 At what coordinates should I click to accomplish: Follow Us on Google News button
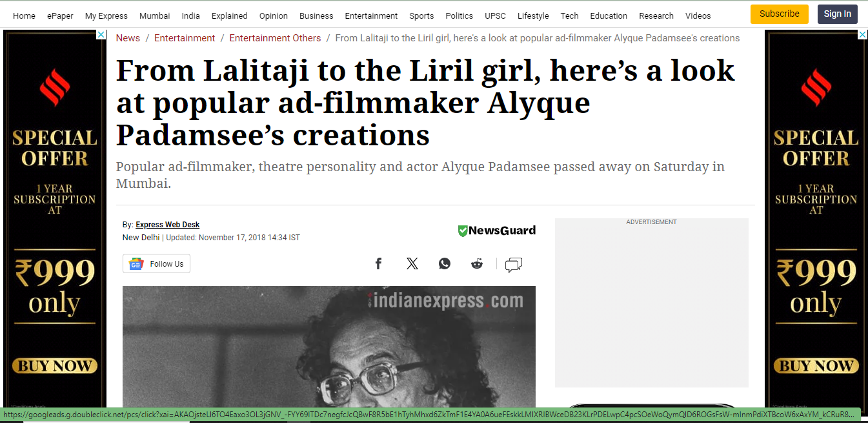click(x=156, y=263)
